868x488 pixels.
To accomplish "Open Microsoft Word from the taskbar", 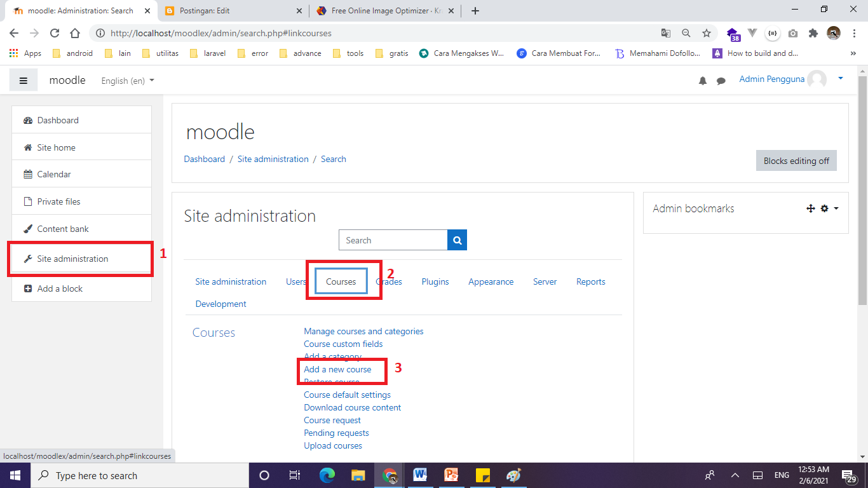I will pyautogui.click(x=420, y=475).
